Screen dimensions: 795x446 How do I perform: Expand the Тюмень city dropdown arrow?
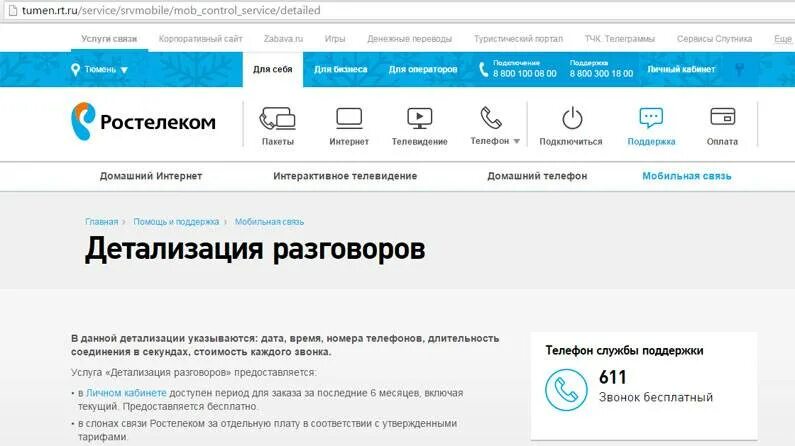click(x=124, y=70)
